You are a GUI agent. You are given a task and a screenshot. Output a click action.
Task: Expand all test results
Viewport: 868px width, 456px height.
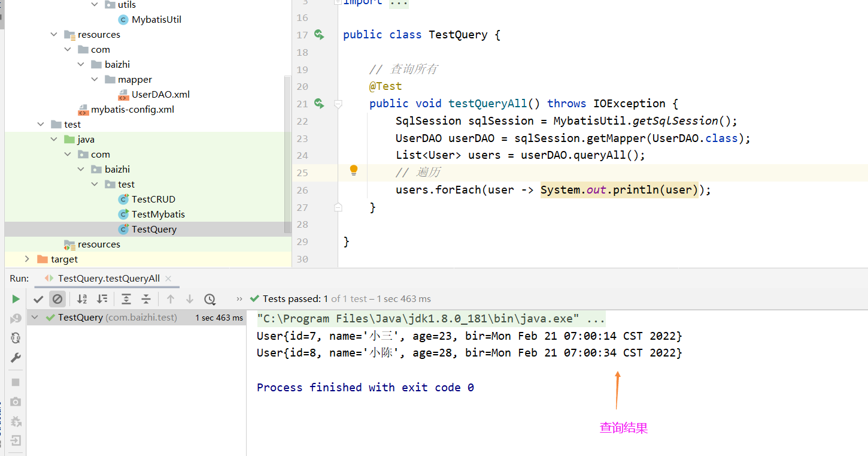point(126,299)
